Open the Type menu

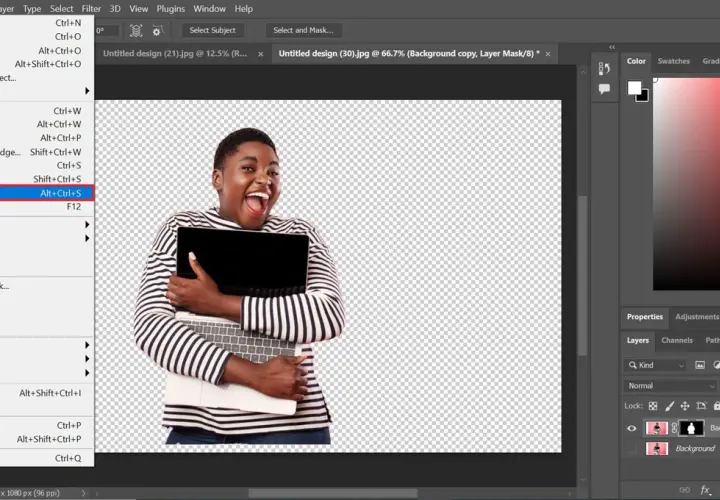click(x=32, y=9)
